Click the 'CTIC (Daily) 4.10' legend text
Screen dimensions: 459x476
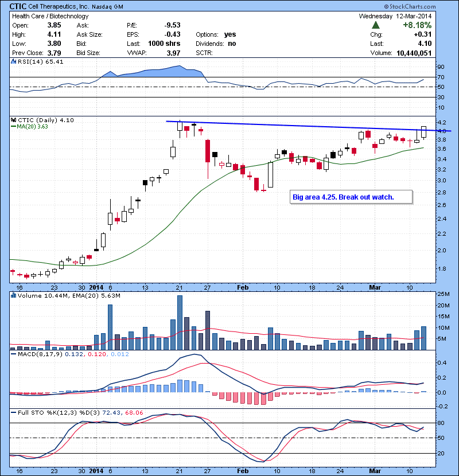46,120
